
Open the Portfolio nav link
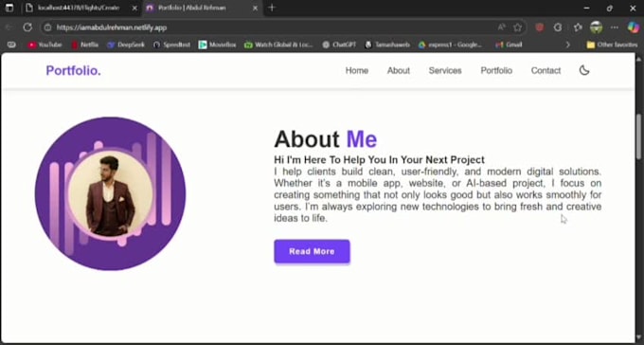tap(496, 71)
